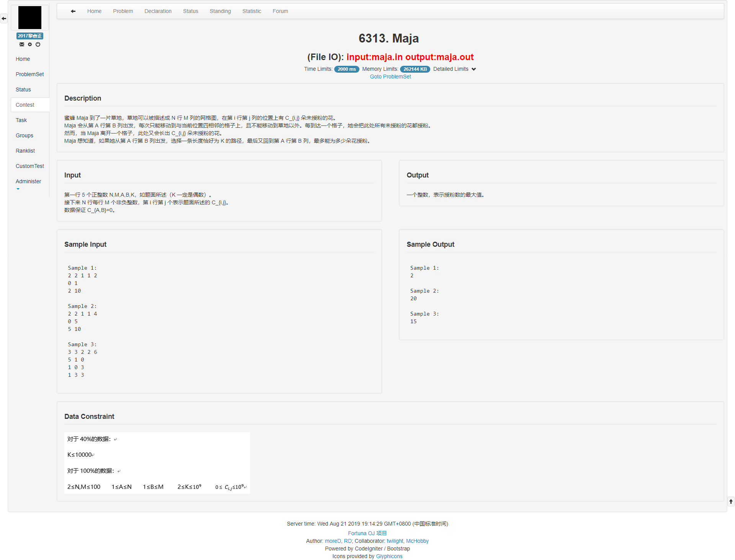Screen dimensions: 735x560
Task: Select Ranklist in the sidebar
Action: point(25,151)
